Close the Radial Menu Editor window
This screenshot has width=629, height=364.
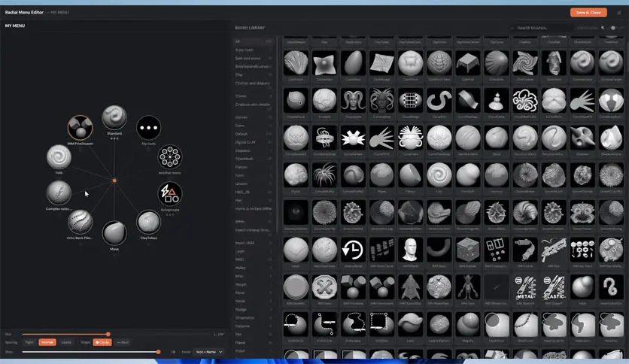619,13
